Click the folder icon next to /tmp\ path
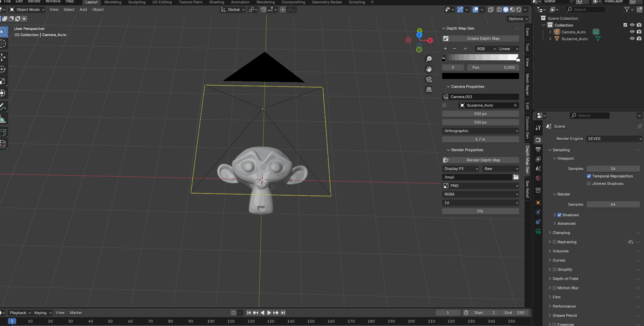 point(516,177)
